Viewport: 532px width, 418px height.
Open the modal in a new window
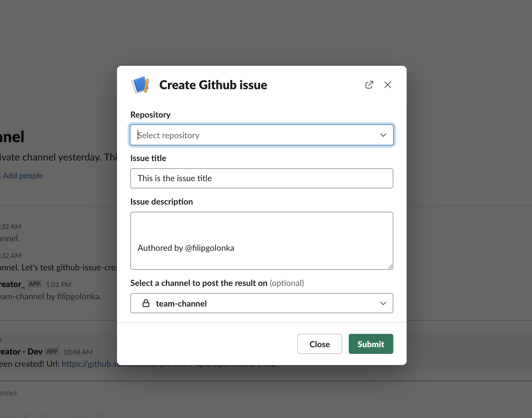click(x=369, y=85)
